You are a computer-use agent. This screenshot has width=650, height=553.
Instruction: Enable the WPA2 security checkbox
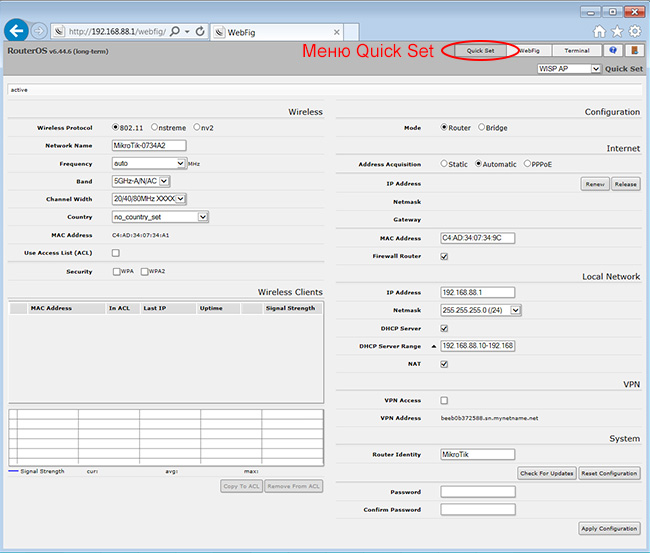pyautogui.click(x=146, y=271)
